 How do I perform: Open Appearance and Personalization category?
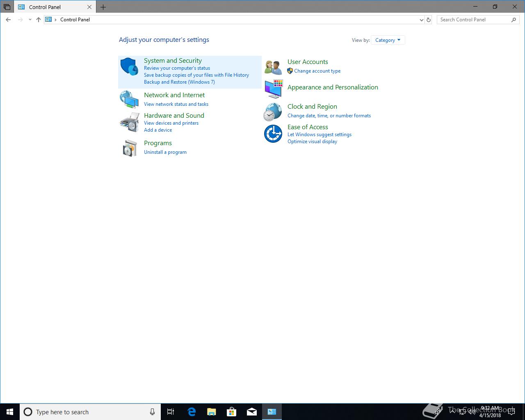(333, 87)
